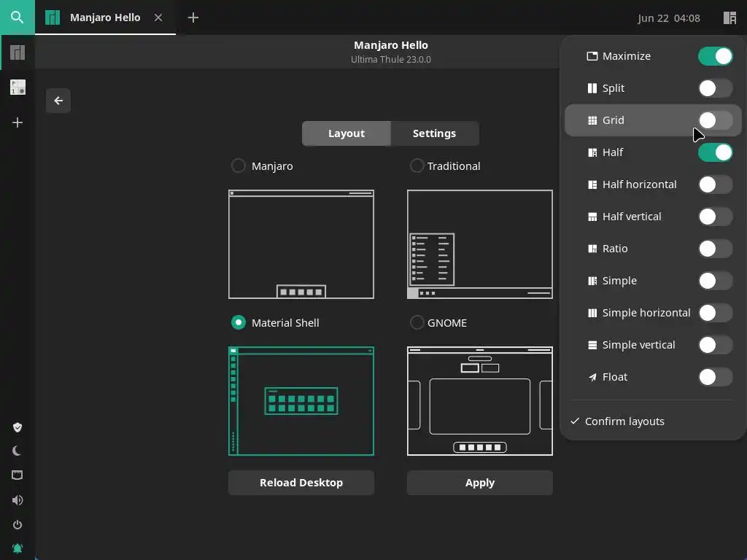The width and height of the screenshot is (747, 560).
Task: Switch to the Layout tab
Action: point(347,133)
